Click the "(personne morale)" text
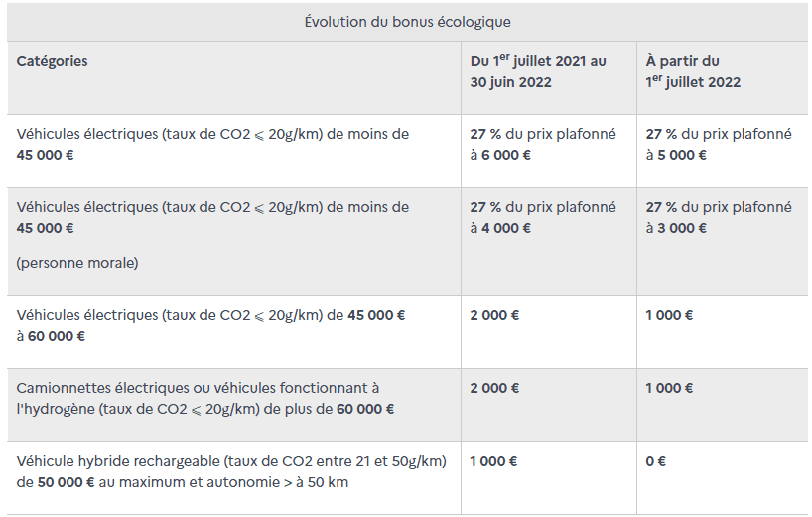 (x=78, y=263)
